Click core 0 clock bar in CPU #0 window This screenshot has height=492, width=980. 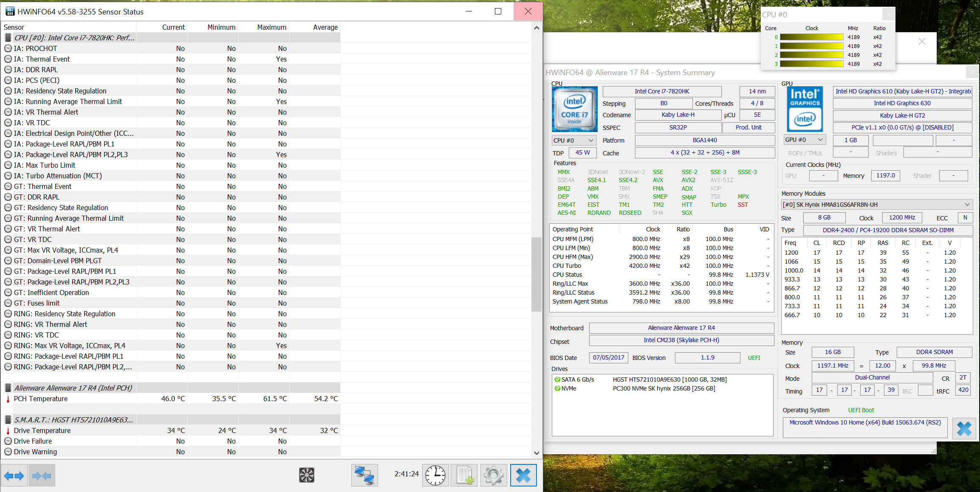pyautogui.click(x=811, y=37)
